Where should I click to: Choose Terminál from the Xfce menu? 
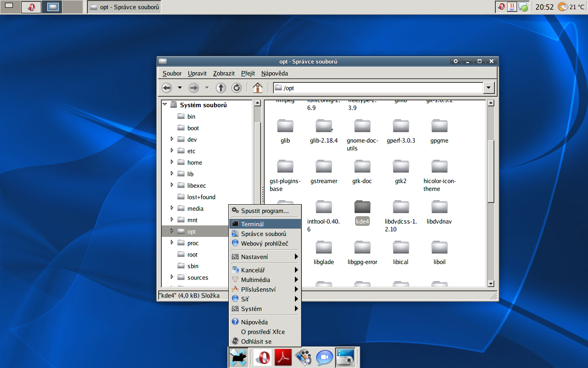click(265, 224)
